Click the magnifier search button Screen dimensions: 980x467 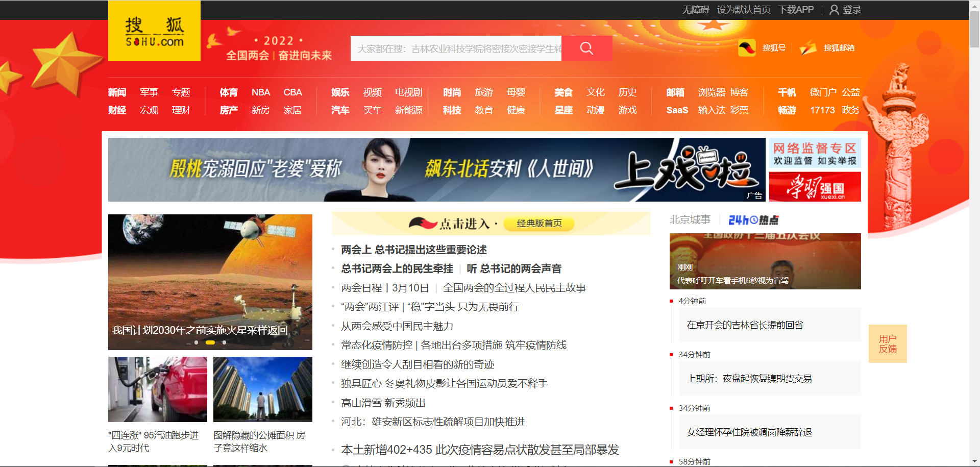pos(586,48)
